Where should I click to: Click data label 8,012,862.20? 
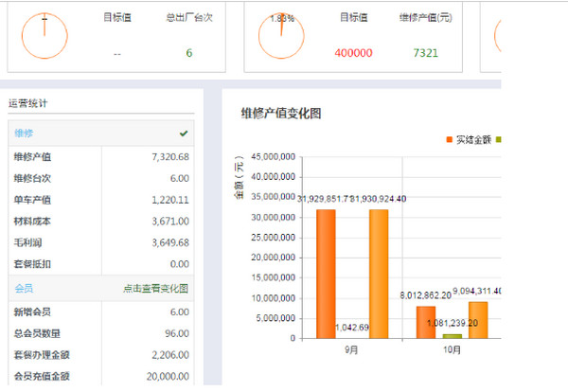tap(426, 295)
